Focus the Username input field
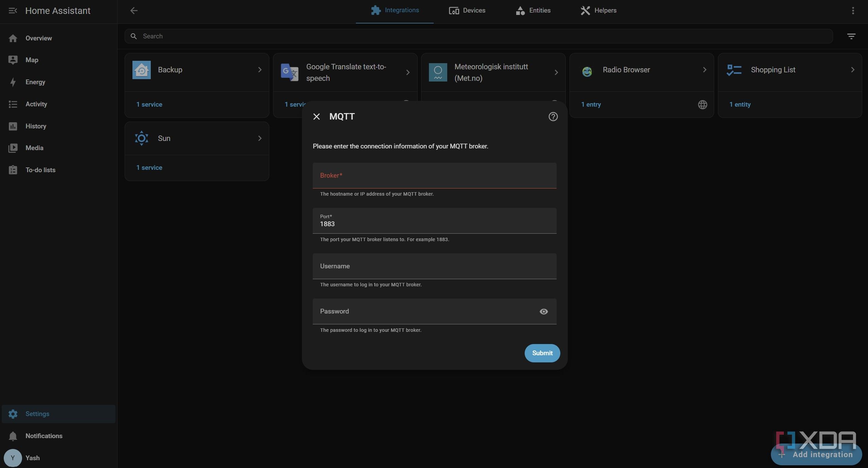Image resolution: width=868 pixels, height=468 pixels. (x=434, y=266)
